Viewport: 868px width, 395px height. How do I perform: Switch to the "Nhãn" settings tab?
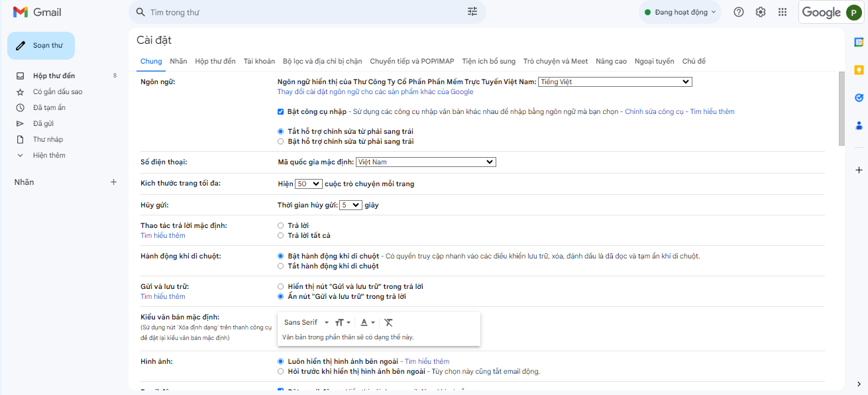[178, 62]
